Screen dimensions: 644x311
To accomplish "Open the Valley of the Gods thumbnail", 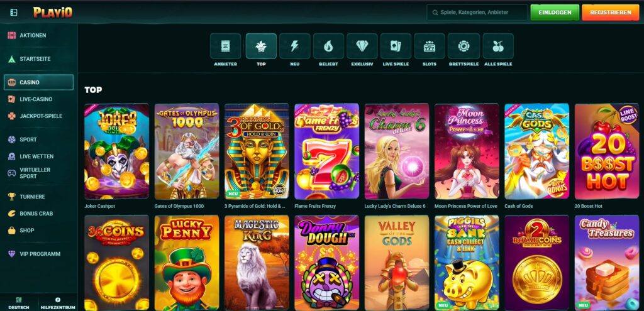I will pyautogui.click(x=397, y=263).
